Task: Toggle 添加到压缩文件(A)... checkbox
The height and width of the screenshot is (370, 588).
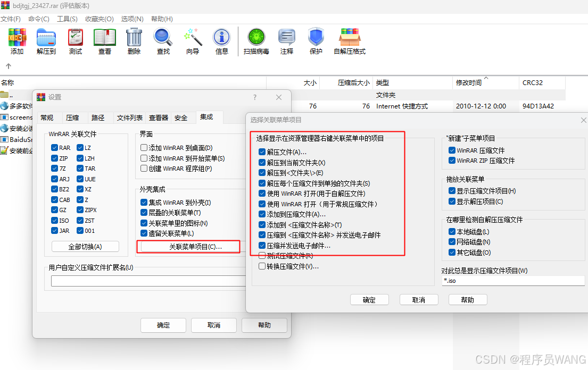Action: (262, 214)
